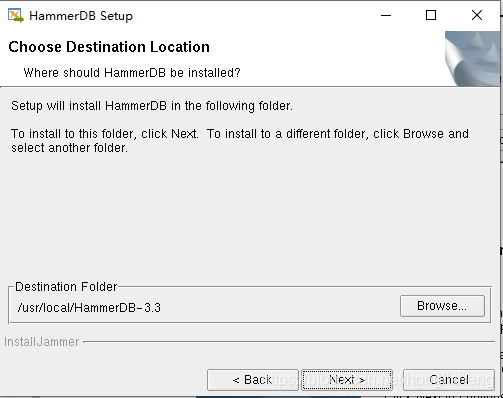
Task: Click the InstallJammer branding label
Action: coord(41,342)
